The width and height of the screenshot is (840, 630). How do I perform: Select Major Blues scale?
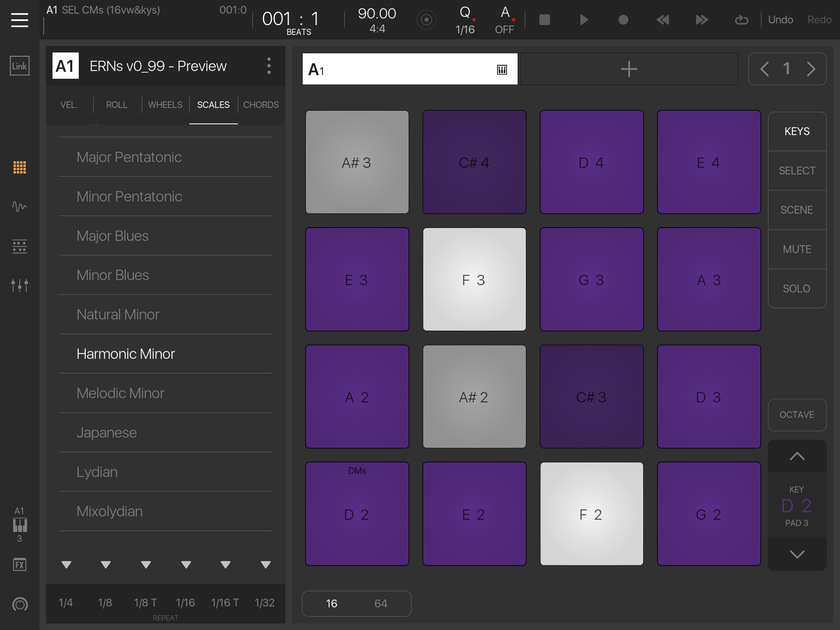(x=166, y=236)
